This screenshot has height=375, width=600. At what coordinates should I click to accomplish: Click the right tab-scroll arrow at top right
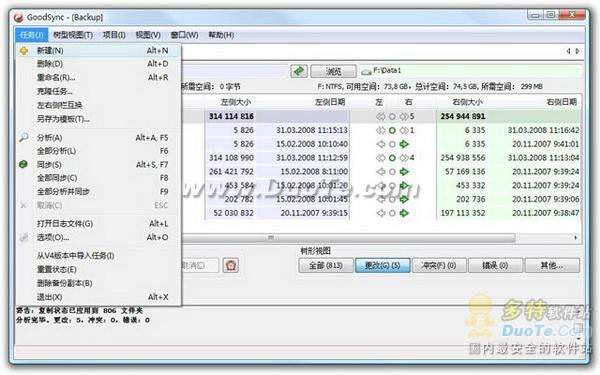[x=577, y=51]
